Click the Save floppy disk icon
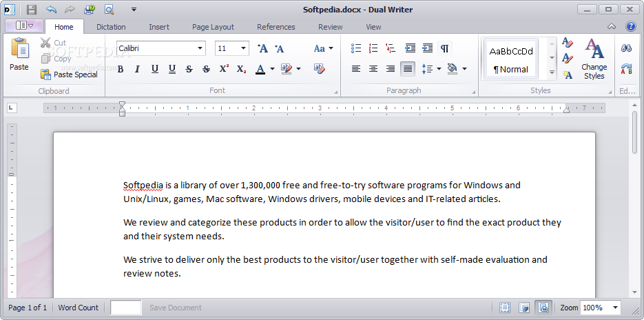This screenshot has height=320, width=644. tap(31, 10)
